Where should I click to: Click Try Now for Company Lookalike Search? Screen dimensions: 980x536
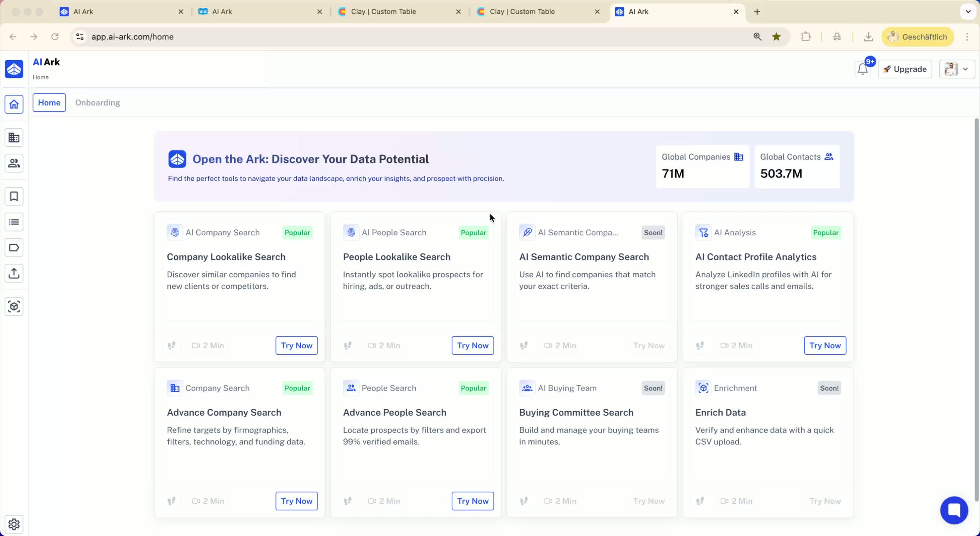tap(296, 345)
